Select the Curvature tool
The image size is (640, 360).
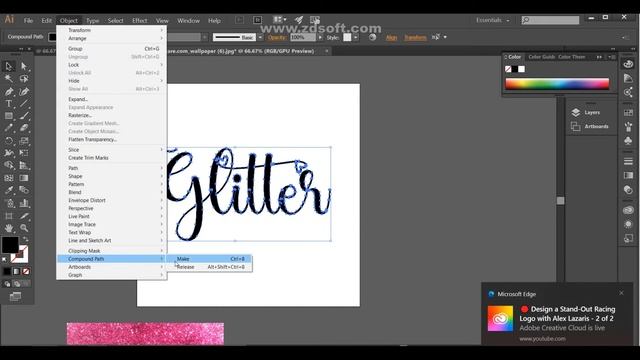24,91
